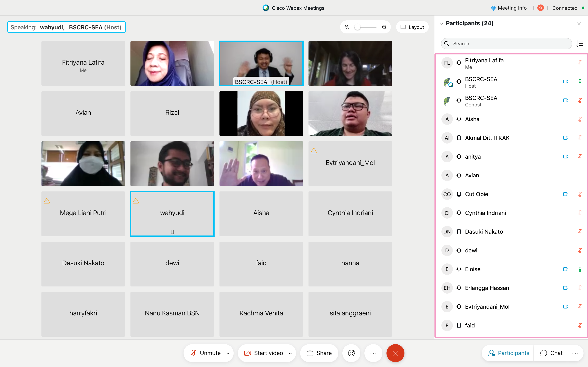The image size is (588, 367).
Task: Click the video grid zoom slider
Action: click(365, 27)
